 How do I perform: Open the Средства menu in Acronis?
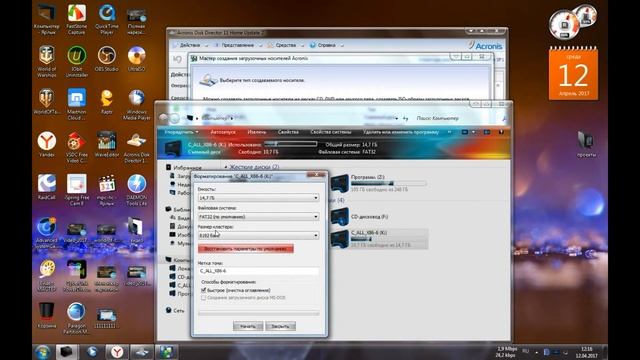point(286,45)
